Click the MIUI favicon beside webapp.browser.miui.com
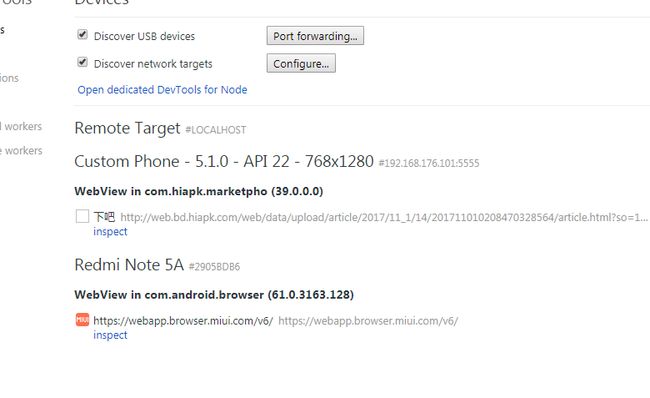Image resolution: width=650 pixels, height=398 pixels. (82, 320)
